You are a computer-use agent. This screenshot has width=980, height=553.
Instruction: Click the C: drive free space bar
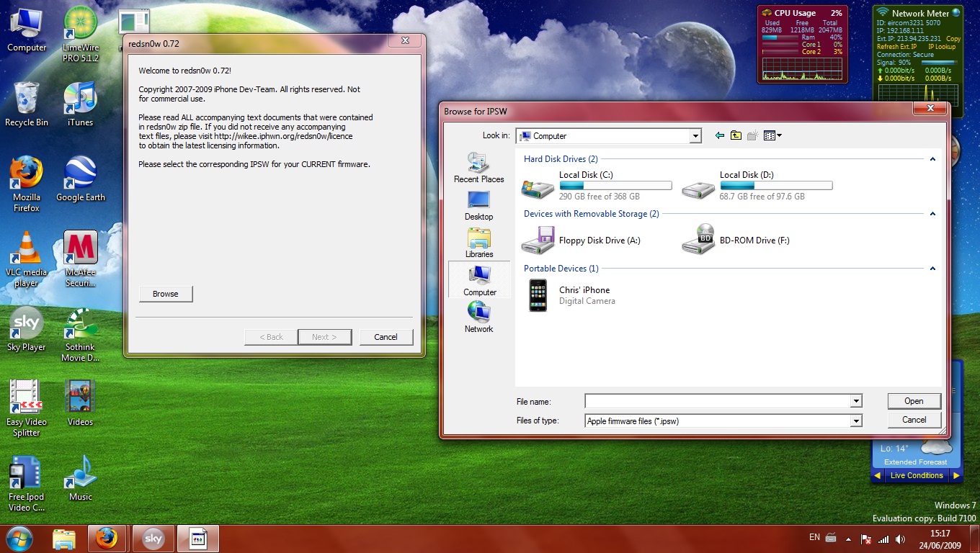point(615,186)
